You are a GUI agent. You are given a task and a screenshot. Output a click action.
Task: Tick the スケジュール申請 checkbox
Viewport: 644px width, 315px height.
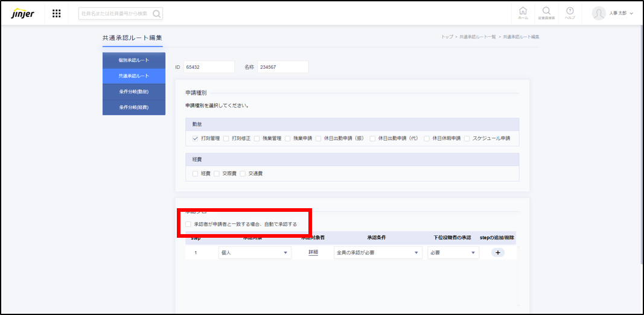point(467,138)
